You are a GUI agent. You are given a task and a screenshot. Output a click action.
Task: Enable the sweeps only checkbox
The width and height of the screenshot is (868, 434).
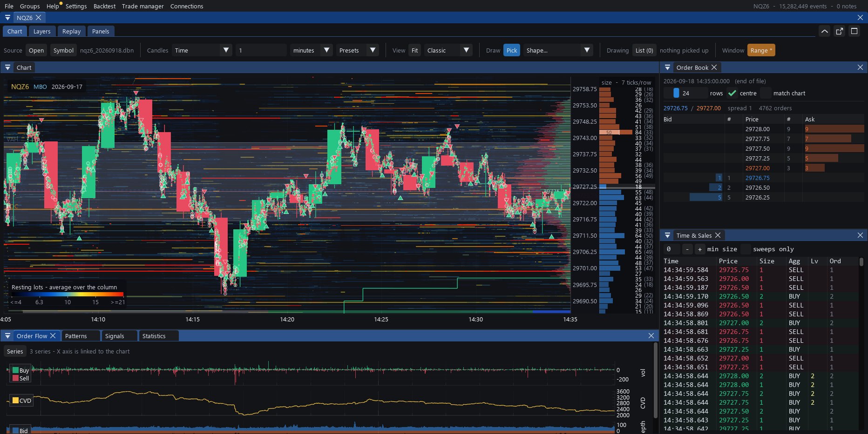point(745,249)
